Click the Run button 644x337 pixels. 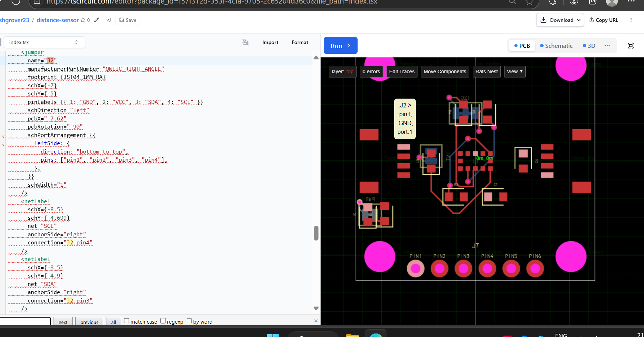point(340,46)
